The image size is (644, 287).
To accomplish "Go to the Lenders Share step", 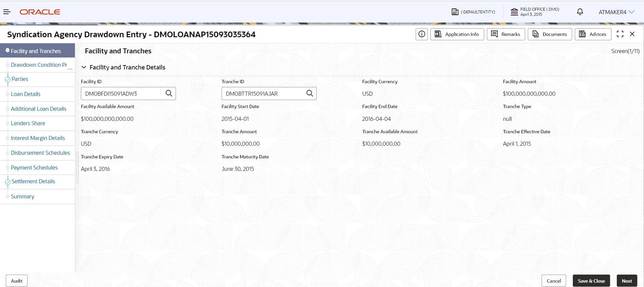I will point(37,123).
